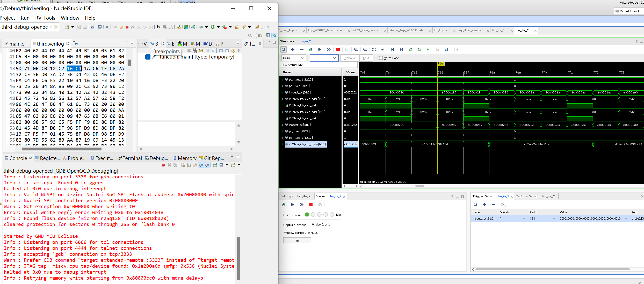This screenshot has width=644, height=284.
Task: Switch to Debug perspective icon
Action: click(x=274, y=35)
